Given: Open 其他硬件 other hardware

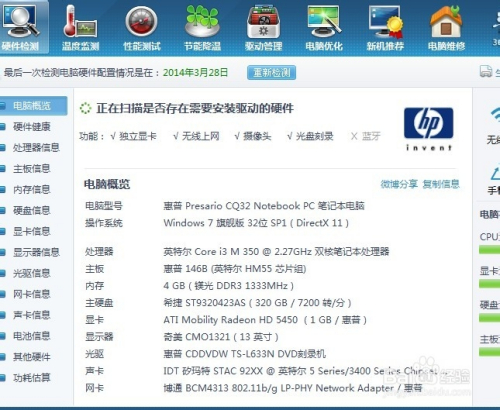Looking at the screenshot, I should point(32,357).
